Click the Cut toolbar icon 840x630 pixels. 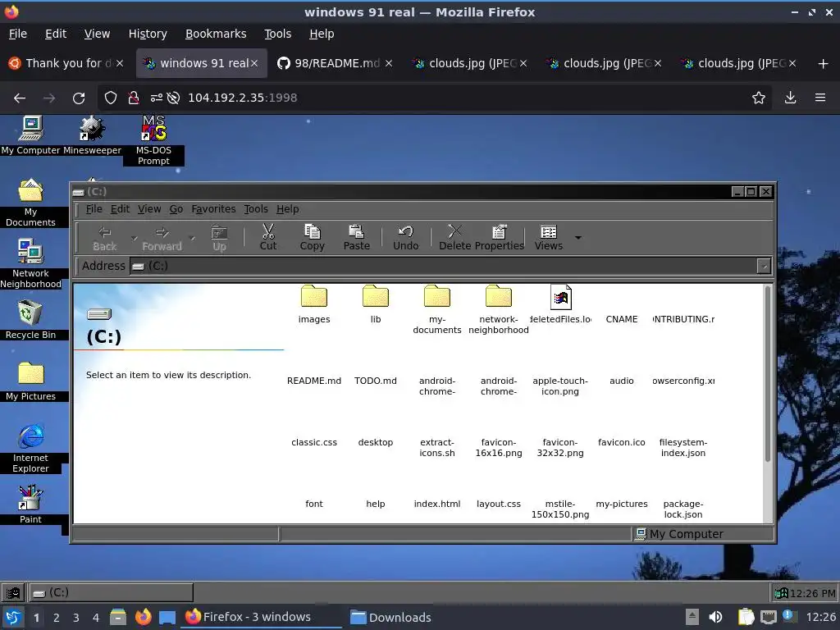268,237
